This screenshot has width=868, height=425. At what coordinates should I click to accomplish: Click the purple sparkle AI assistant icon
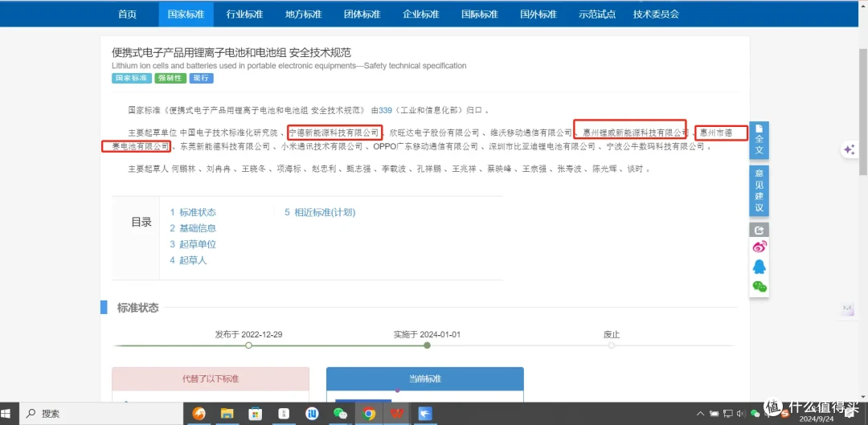(849, 149)
